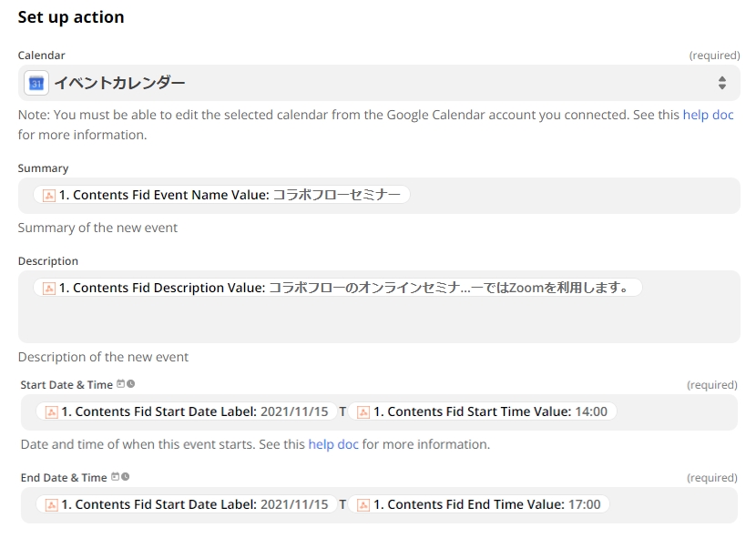Click empty space in Summary input field
The height and width of the screenshot is (538, 756).
[574, 195]
